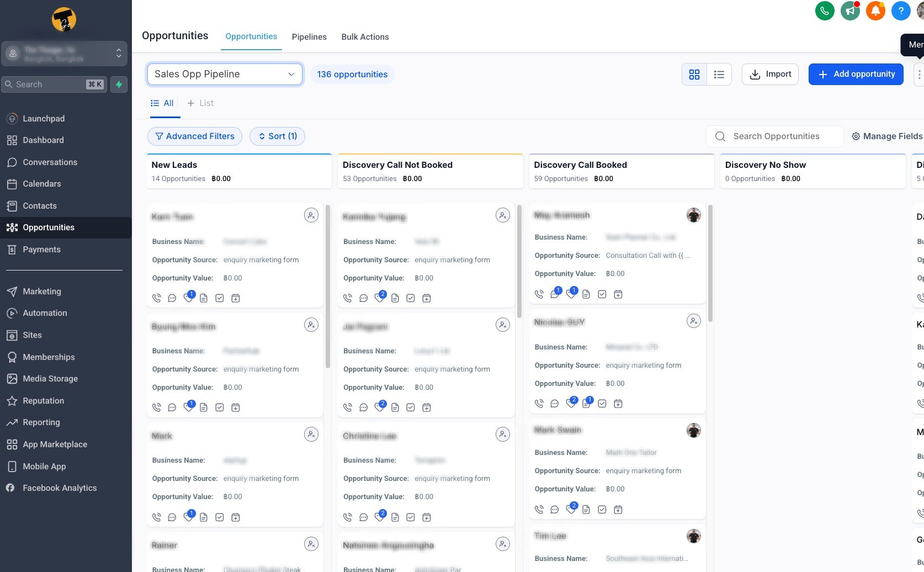This screenshot has height=572, width=924.
Task: Open announcements via the megaphone icon
Action: 850,10
